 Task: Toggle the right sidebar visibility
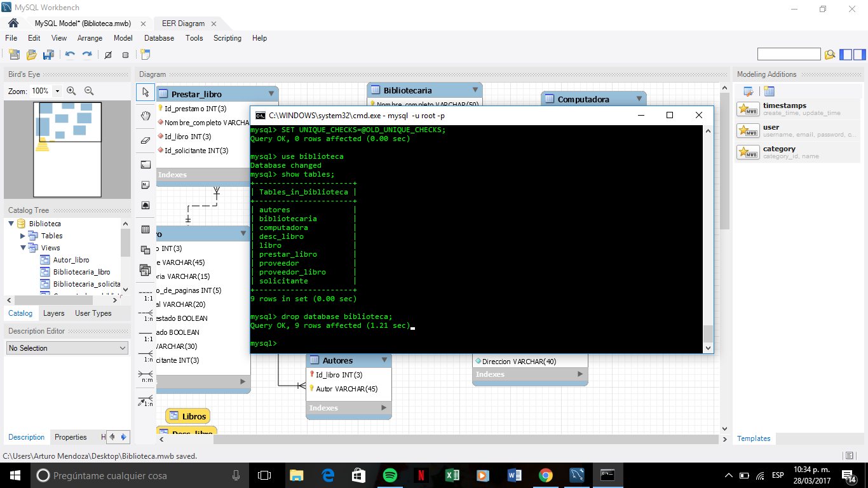(x=858, y=55)
